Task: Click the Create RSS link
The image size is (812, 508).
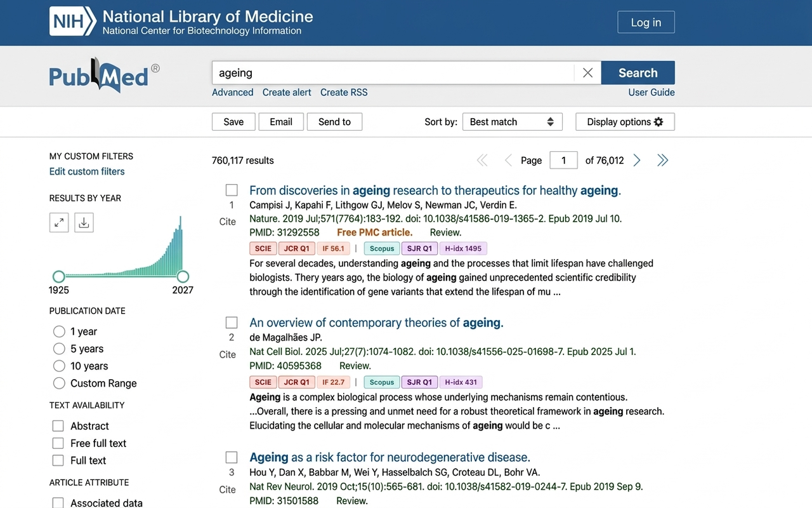Action: 344,92
